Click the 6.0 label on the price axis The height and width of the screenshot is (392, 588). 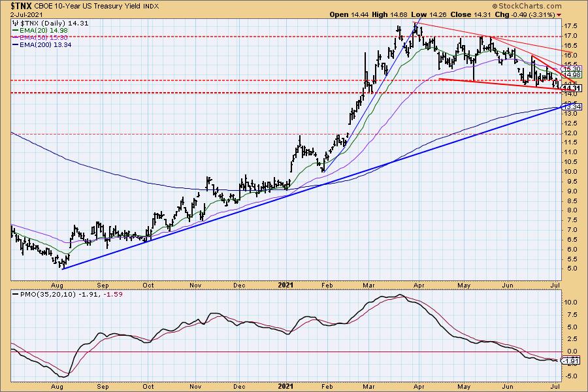point(572,249)
